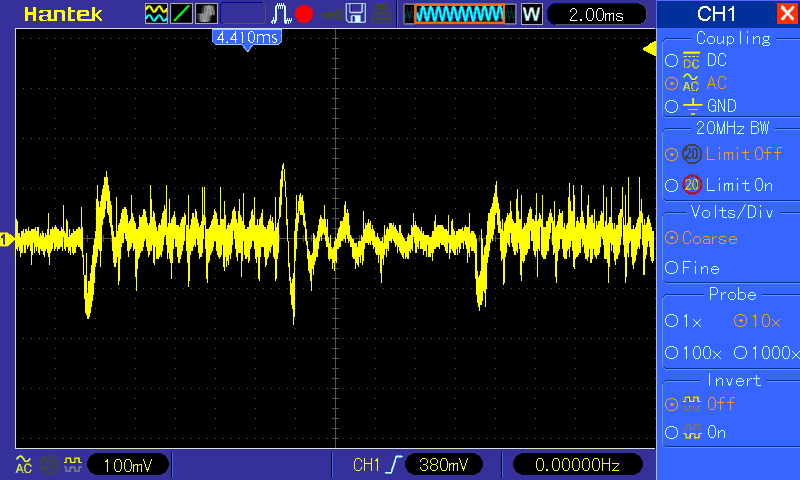
Task: Click the 0.00000Hz frequency counter readout
Action: pos(577,465)
